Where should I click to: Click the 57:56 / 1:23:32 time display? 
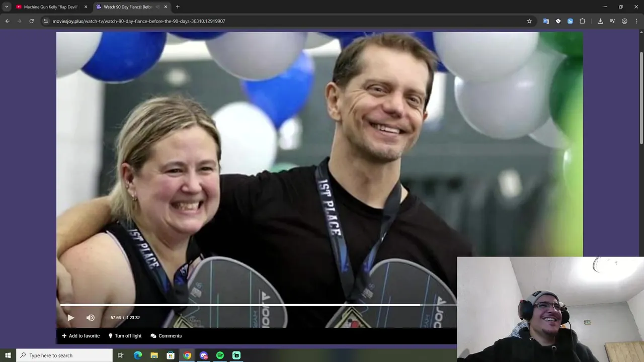point(125,318)
